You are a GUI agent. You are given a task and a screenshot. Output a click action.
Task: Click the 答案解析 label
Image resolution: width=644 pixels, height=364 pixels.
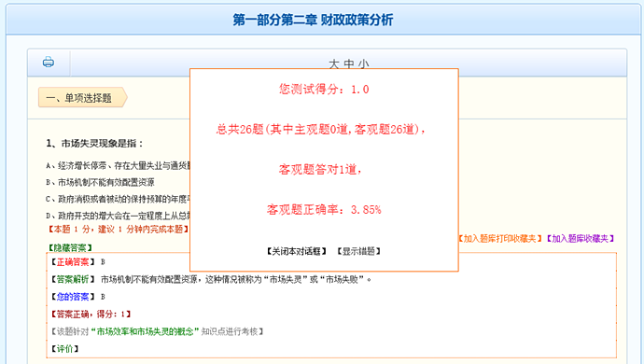[x=73, y=279]
